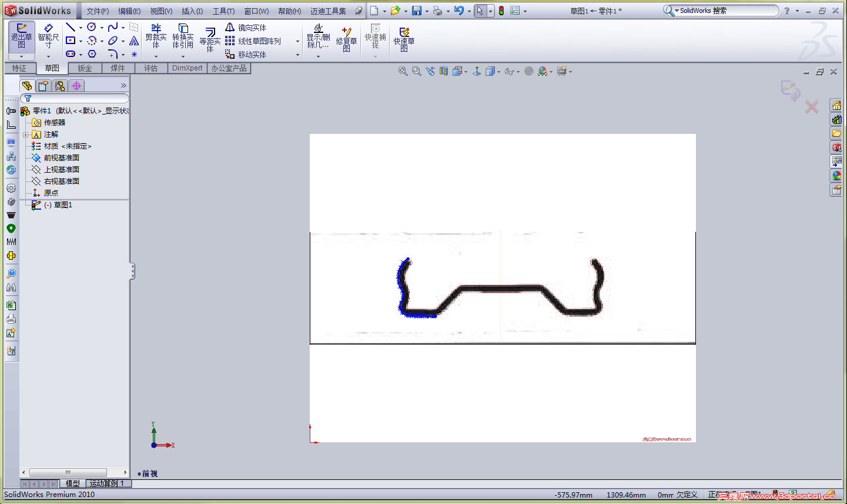Screen dimensions: 847x504
Task: Select the Straight Slot tool
Action: (x=71, y=54)
